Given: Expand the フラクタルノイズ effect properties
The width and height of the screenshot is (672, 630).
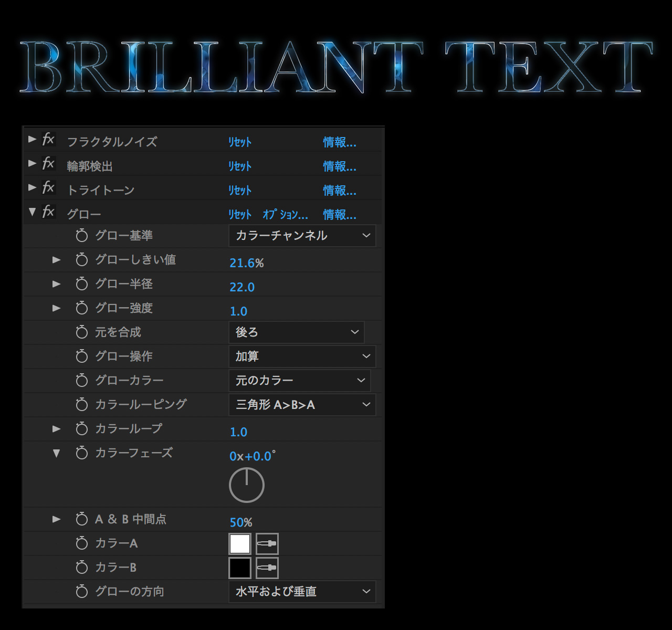Looking at the screenshot, I should pos(32,139).
